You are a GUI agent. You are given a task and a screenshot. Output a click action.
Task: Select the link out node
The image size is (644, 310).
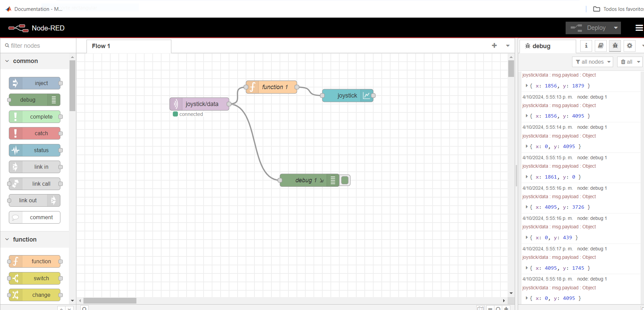coord(35,201)
